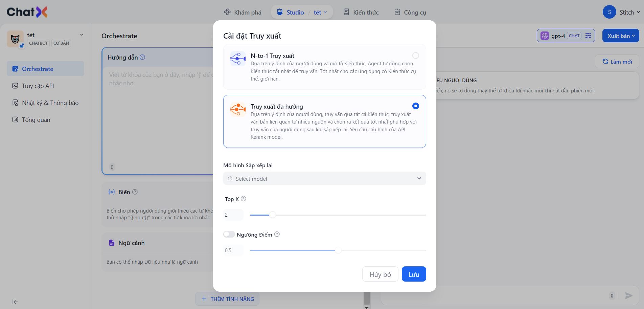The image size is (644, 309).
Task: Open the Select model dropdown
Action: pyautogui.click(x=324, y=178)
